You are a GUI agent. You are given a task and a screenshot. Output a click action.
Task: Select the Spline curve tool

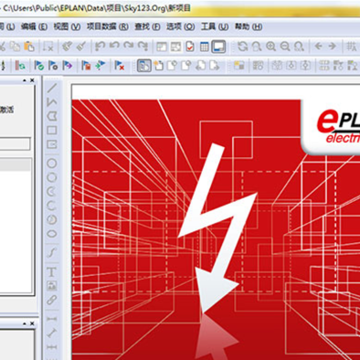point(52,253)
